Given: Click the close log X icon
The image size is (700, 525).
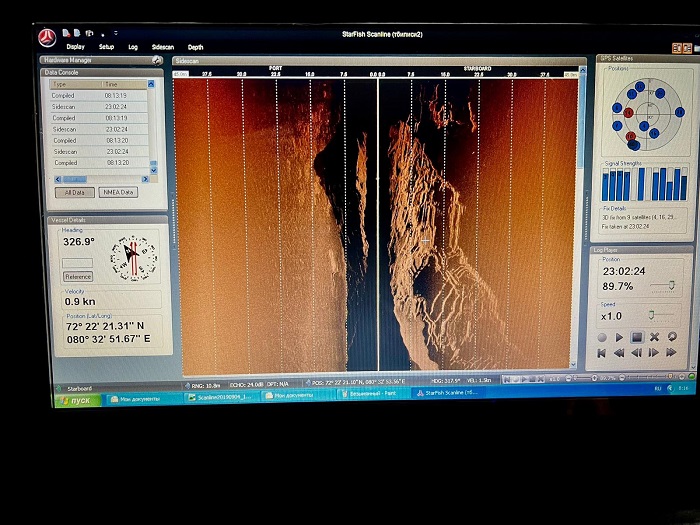Looking at the screenshot, I should pyautogui.click(x=654, y=337).
